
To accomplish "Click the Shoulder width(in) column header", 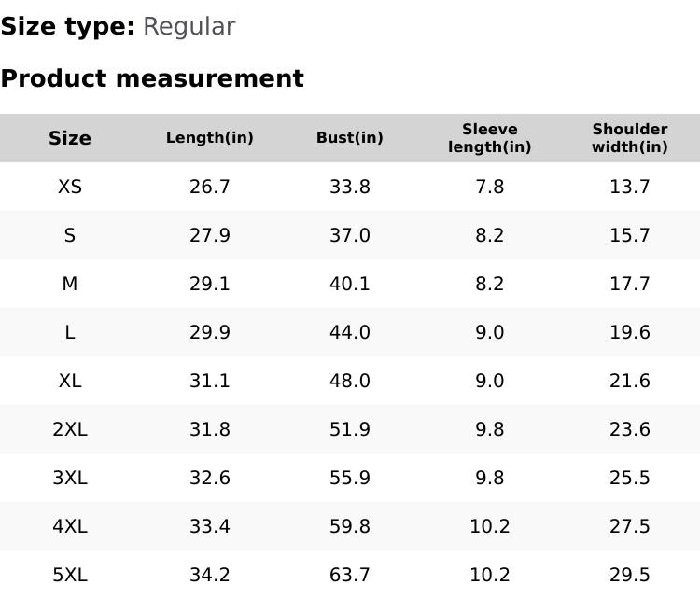I will pos(630,138).
